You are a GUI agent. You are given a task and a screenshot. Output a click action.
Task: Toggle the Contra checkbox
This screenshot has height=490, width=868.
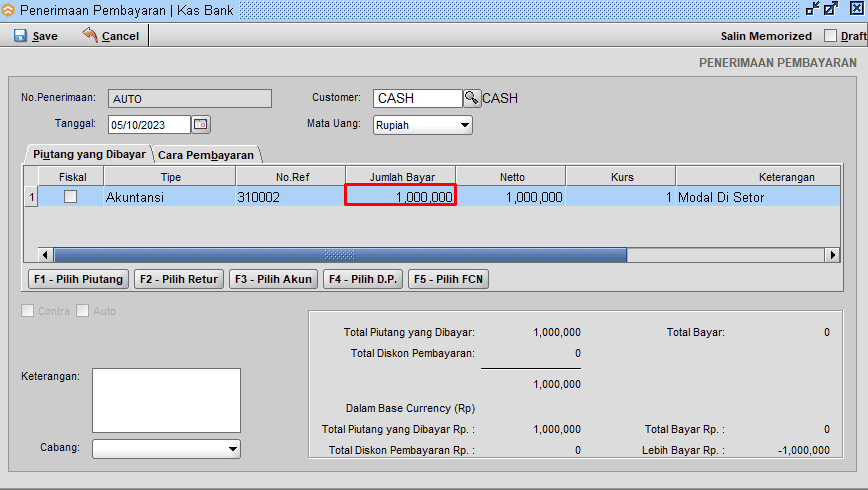point(27,311)
